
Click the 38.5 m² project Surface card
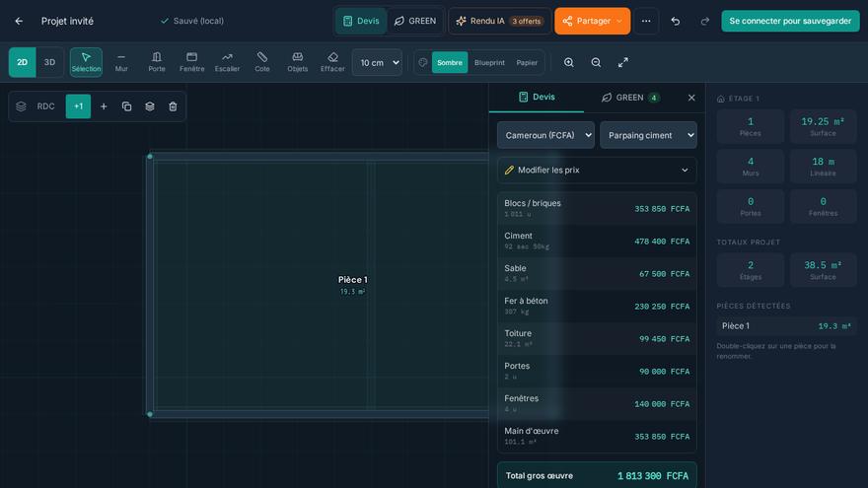click(823, 270)
